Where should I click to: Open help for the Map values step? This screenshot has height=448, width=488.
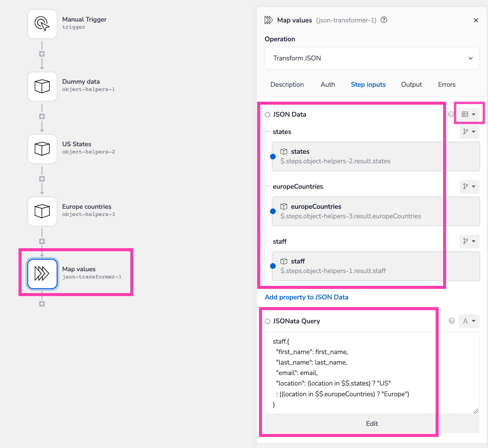[384, 20]
